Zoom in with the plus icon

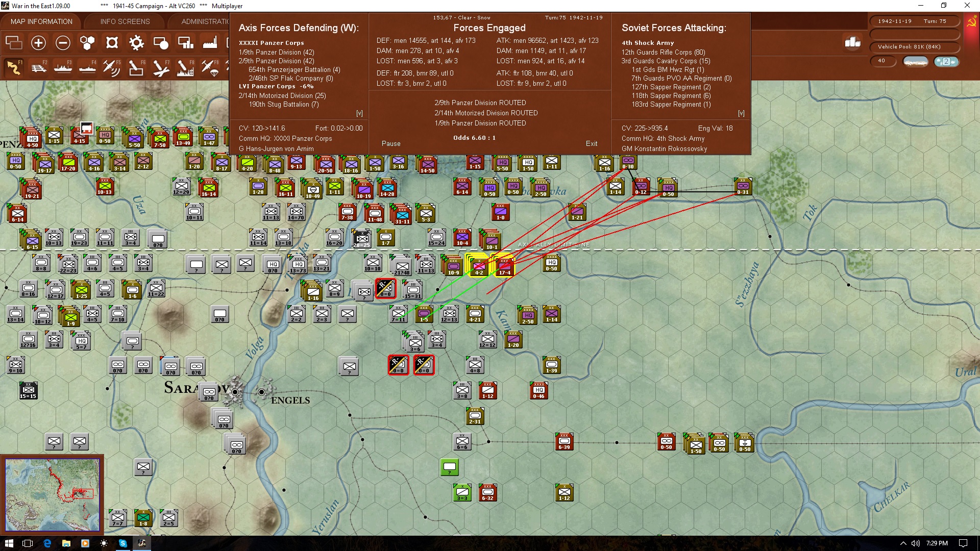(x=38, y=43)
